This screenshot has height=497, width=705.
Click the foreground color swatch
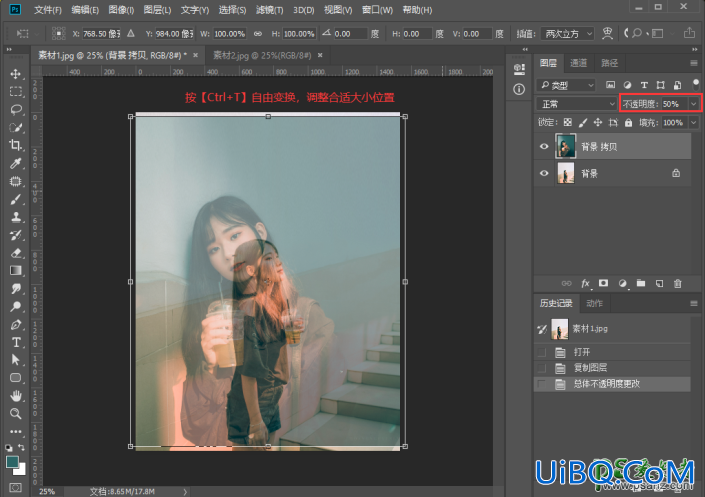point(12,461)
